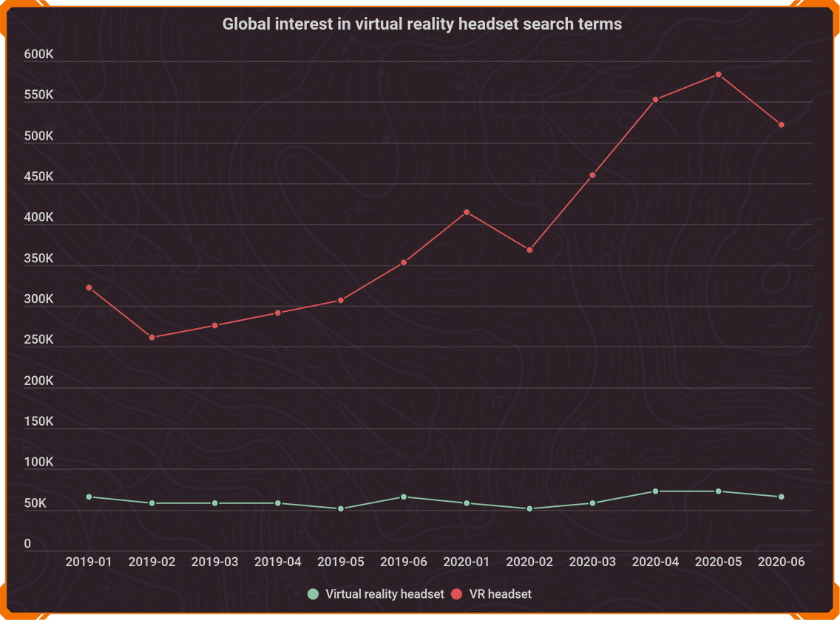Viewport: 840px width, 620px height.
Task: Select the VR headset data point at 2019-01
Action: (89, 287)
